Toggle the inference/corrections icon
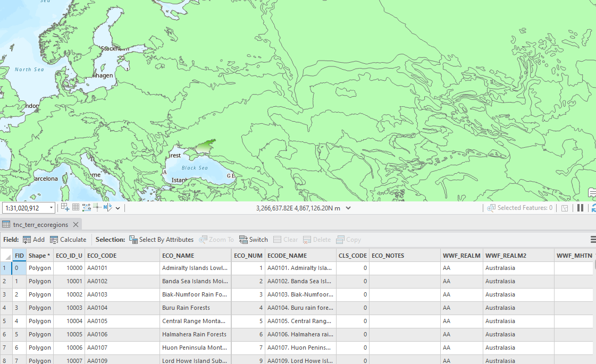 point(97,207)
